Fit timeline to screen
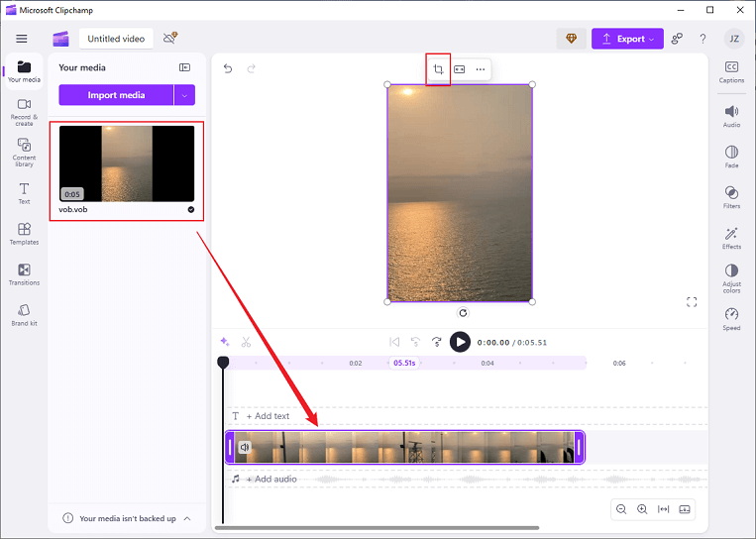Viewport: 756px width, 539px height. (664, 509)
